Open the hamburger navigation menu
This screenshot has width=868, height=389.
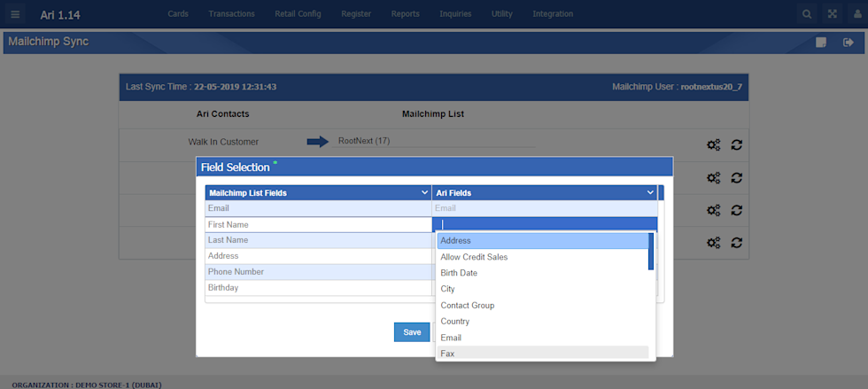(x=15, y=14)
